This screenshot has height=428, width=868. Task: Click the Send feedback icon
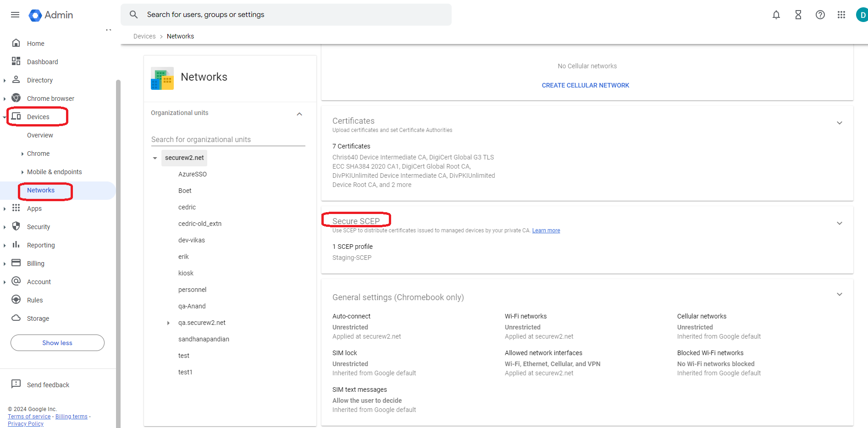coord(16,384)
